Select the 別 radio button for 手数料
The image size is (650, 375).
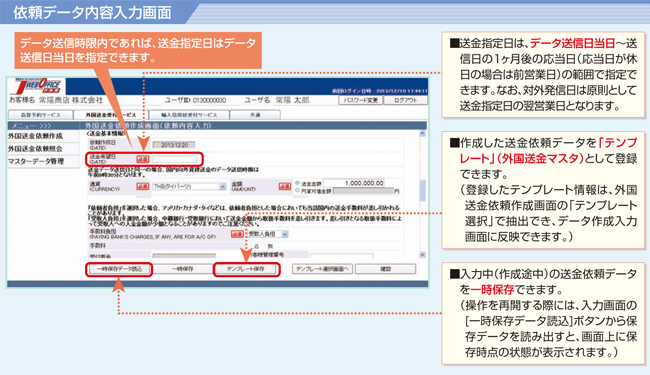pyautogui.click(x=264, y=246)
